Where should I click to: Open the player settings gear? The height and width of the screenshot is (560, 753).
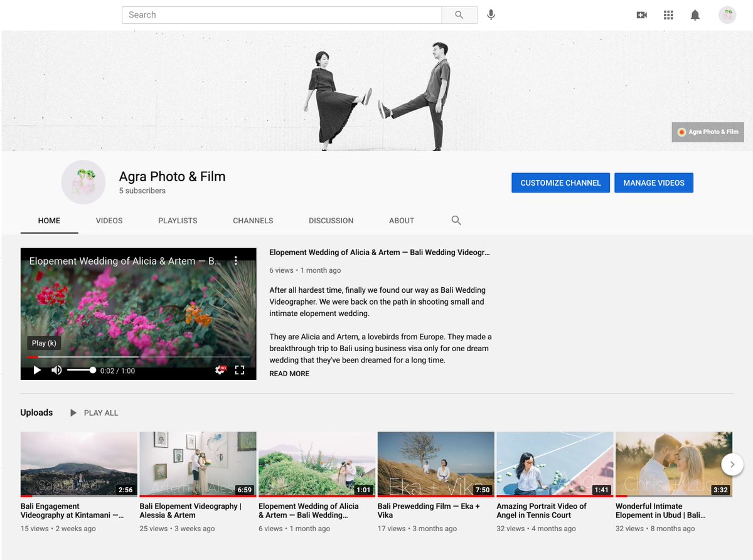(220, 370)
